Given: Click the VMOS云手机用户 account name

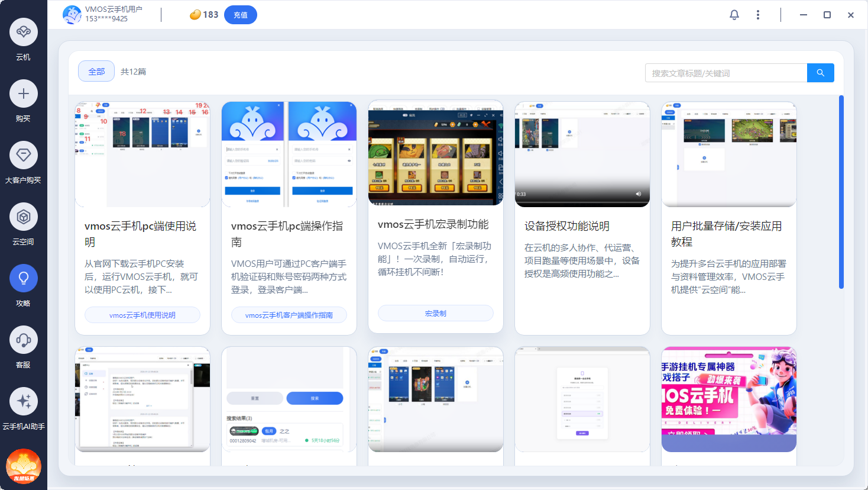Looking at the screenshot, I should coord(114,9).
